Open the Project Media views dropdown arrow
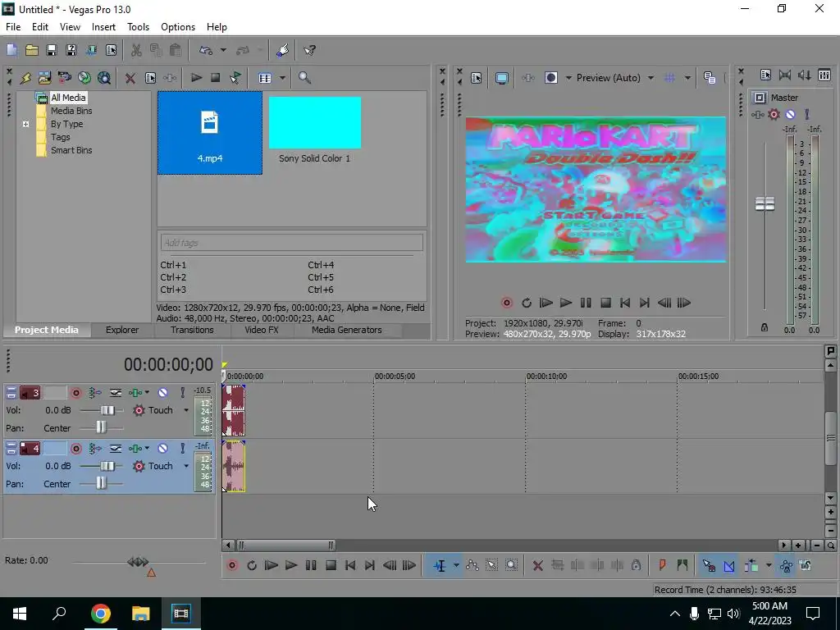840x630 pixels. tap(282, 78)
